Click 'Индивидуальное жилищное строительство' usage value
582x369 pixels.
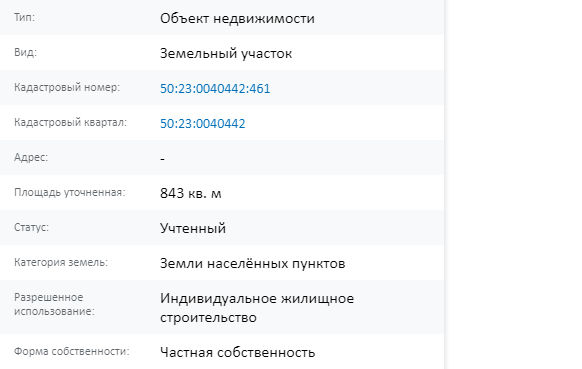pos(257,308)
